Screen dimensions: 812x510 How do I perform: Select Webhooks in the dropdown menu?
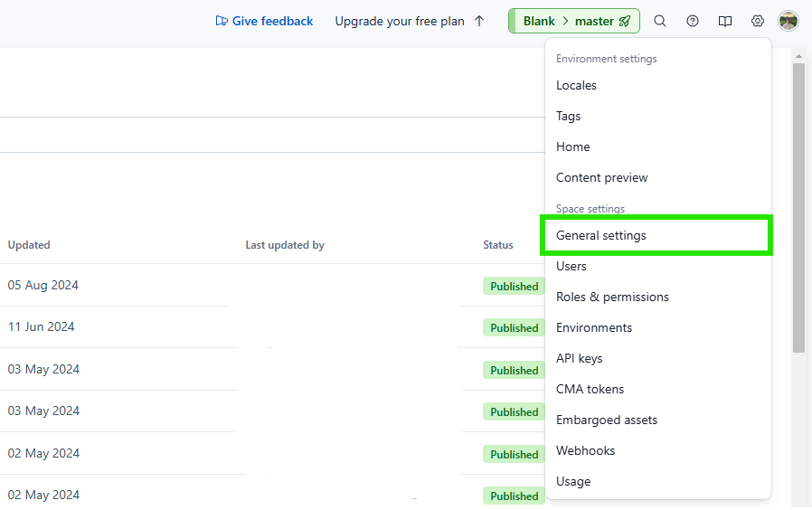(585, 451)
